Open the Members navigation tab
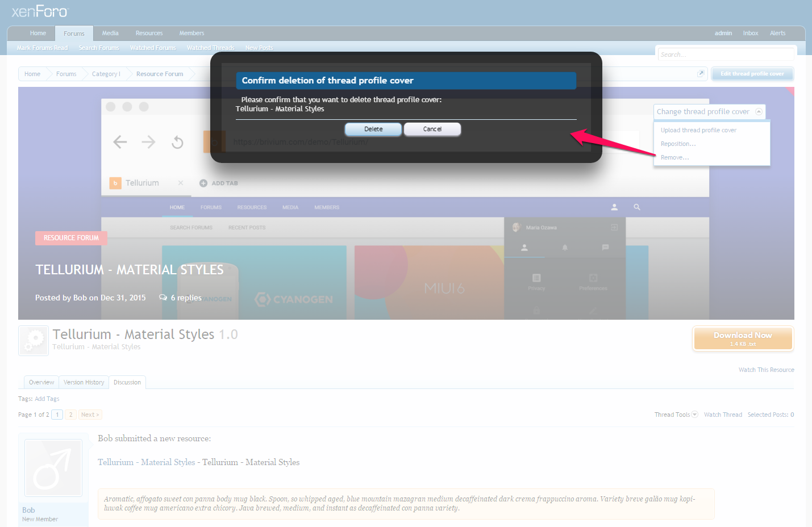812x527 pixels. pos(191,33)
